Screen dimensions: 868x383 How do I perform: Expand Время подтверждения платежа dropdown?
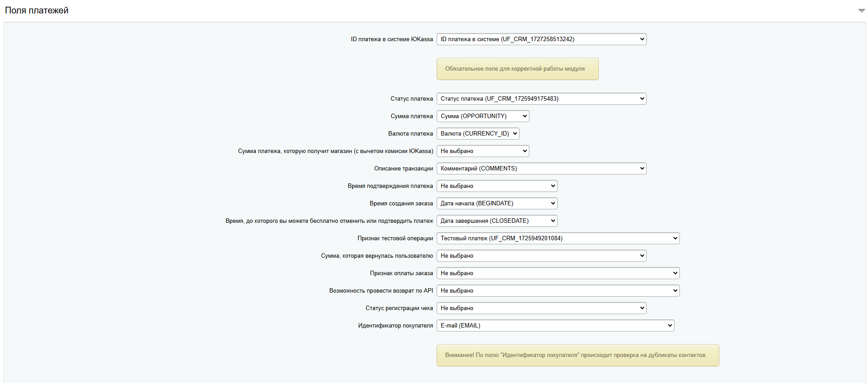[497, 186]
